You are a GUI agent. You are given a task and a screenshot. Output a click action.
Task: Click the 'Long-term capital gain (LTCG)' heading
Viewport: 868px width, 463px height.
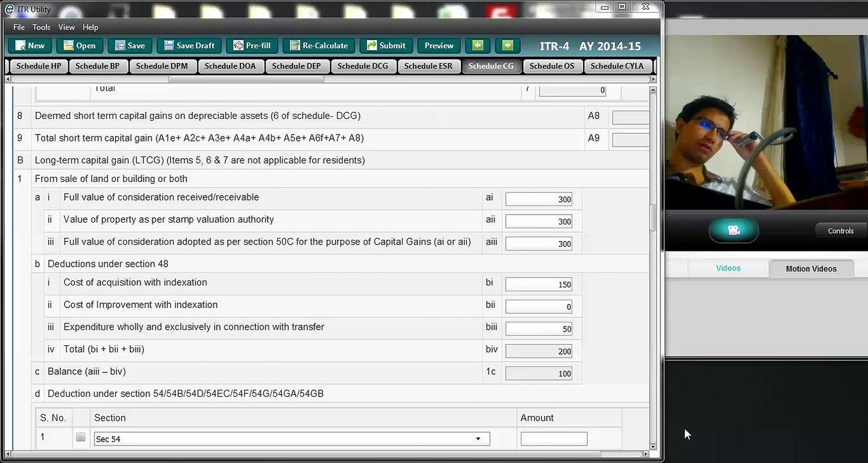point(200,160)
